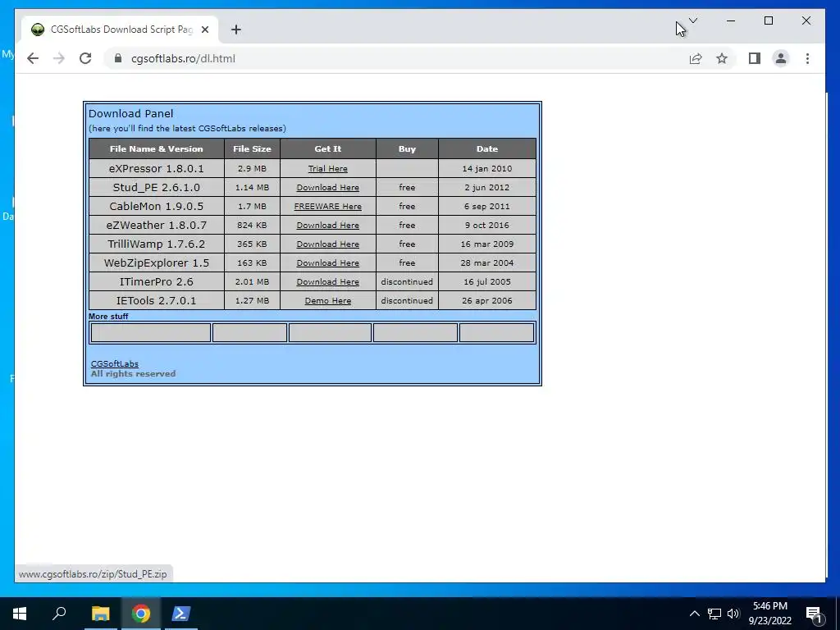Click the More stuff label
This screenshot has height=630, width=840.
click(108, 316)
